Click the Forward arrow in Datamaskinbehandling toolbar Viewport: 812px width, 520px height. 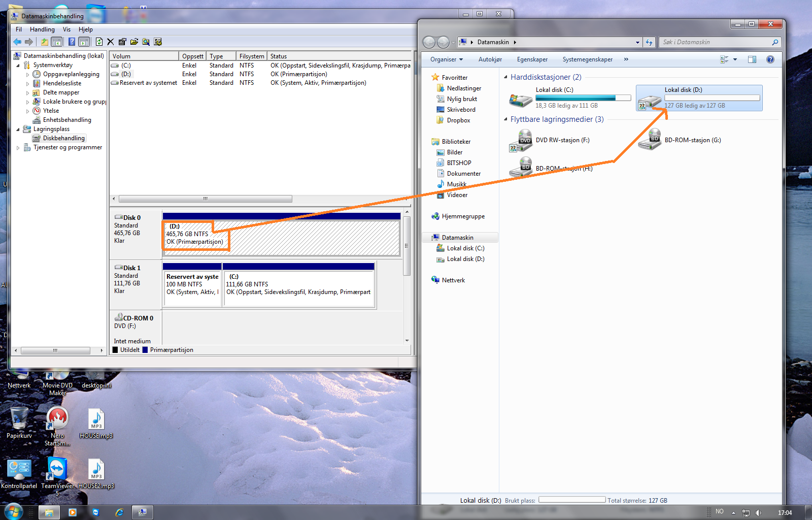29,42
